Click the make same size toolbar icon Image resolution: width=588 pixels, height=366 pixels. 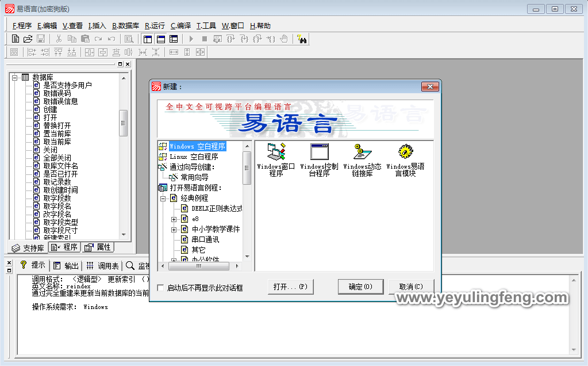pos(200,52)
